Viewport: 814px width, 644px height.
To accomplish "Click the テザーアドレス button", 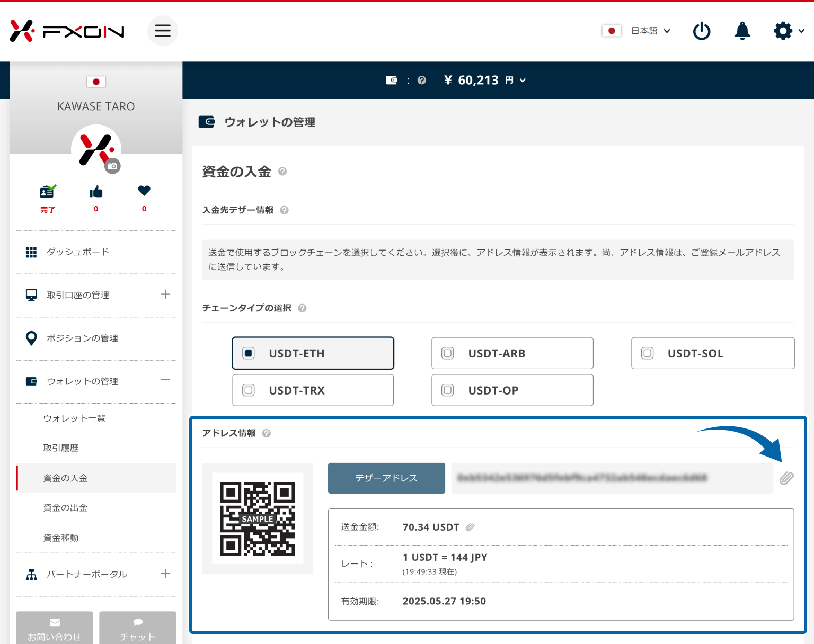I will click(386, 478).
